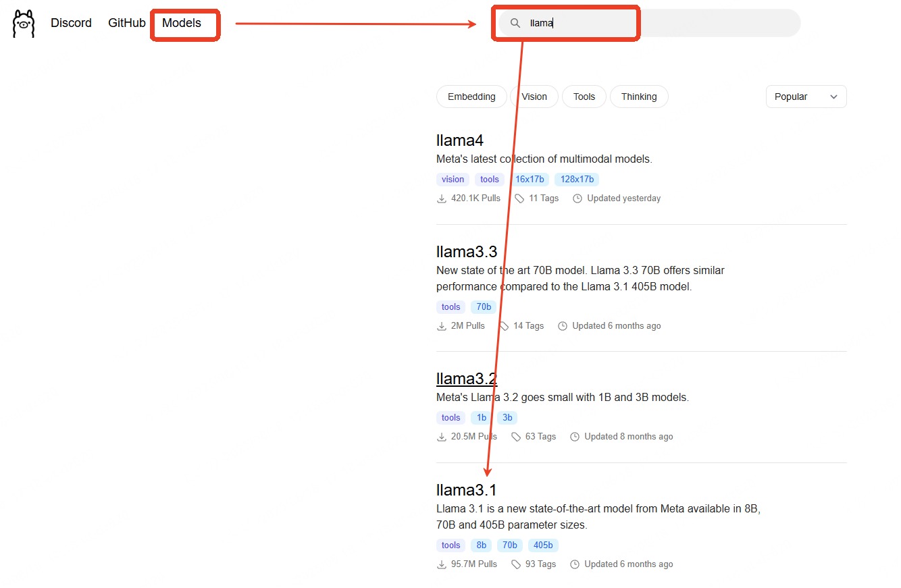This screenshot has width=901, height=588.
Task: Open the Ollama llama logo home link
Action: [23, 24]
